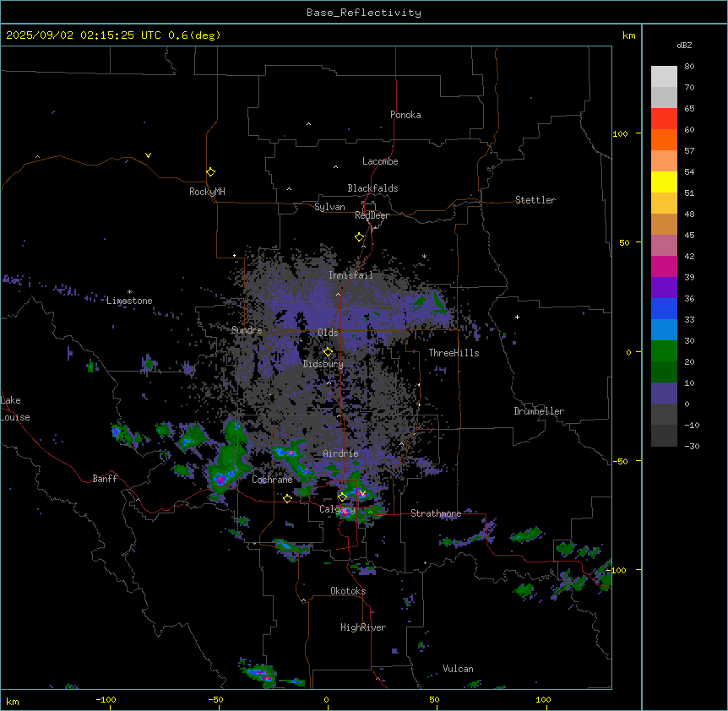This screenshot has width=728, height=711.
Task: Select the red 60-65 dBZ legend swatch
Action: point(664,119)
